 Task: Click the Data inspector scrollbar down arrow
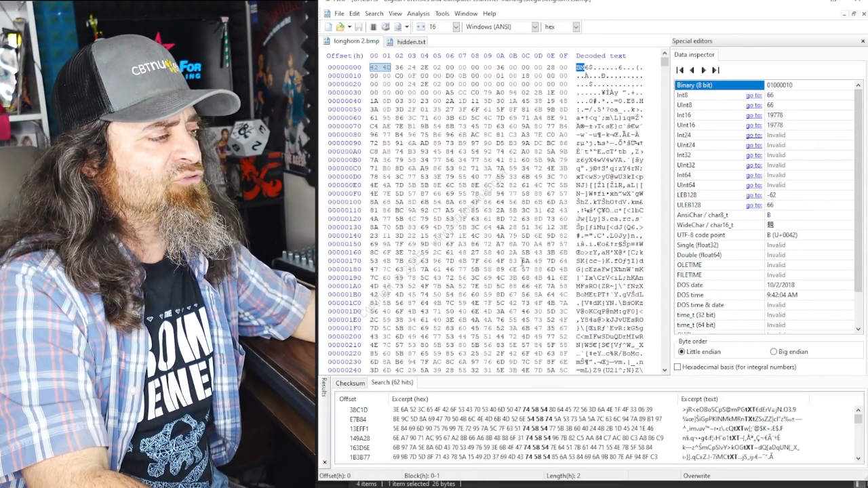[x=859, y=329]
